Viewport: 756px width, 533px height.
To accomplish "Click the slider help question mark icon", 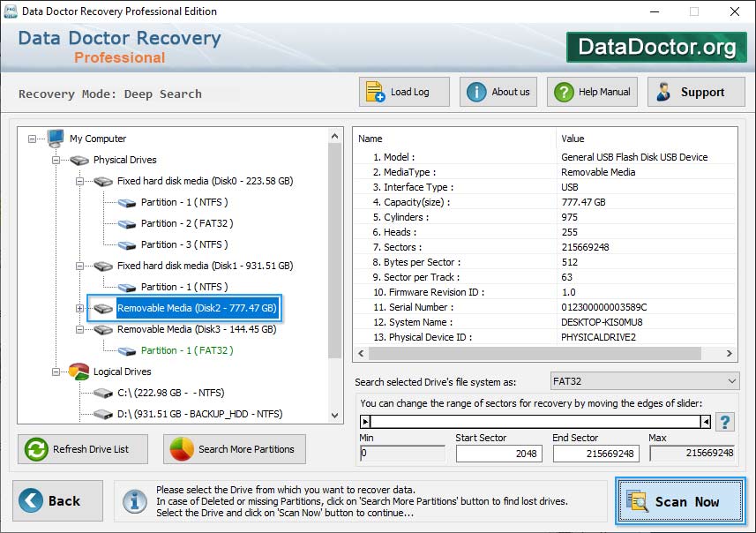I will (x=724, y=422).
